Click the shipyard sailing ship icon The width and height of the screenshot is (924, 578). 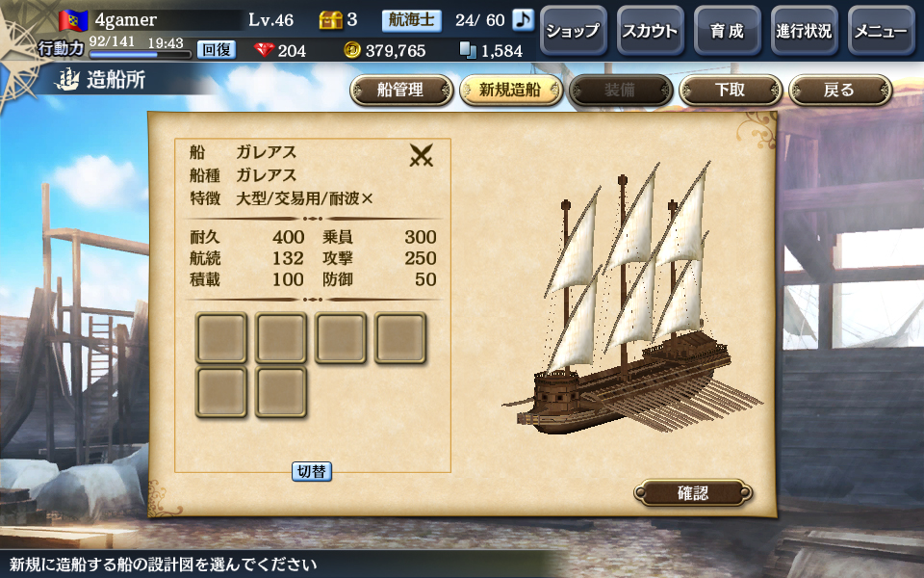tap(67, 80)
